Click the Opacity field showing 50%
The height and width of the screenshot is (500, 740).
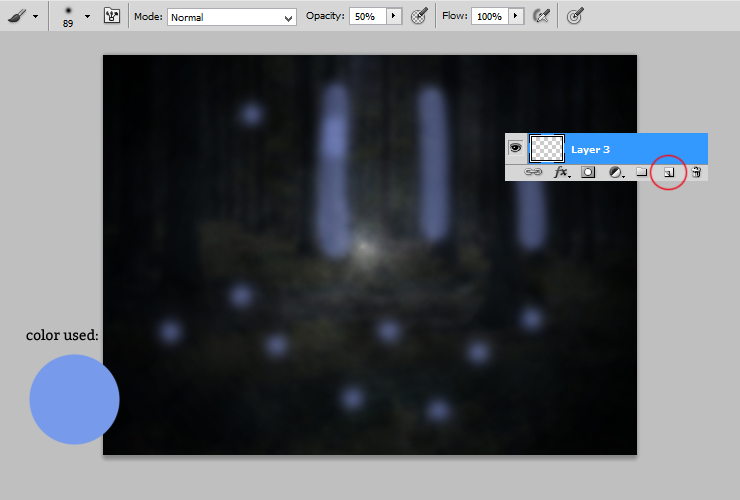pyautogui.click(x=368, y=16)
